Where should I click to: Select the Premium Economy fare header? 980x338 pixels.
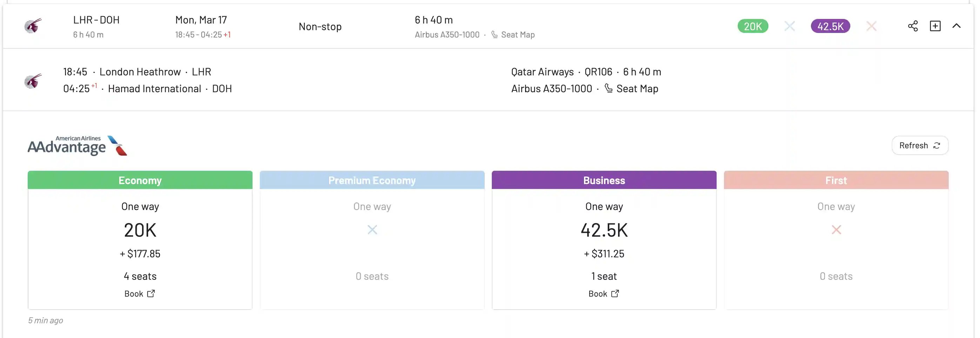[x=372, y=180]
